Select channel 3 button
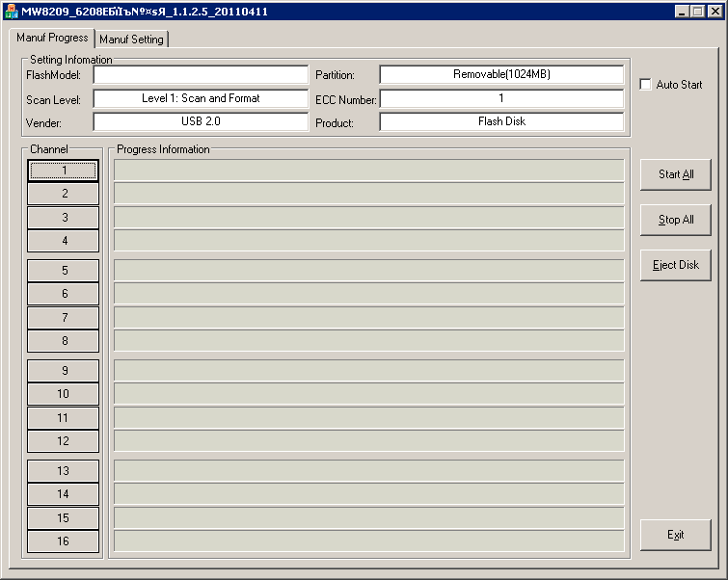 click(x=63, y=218)
